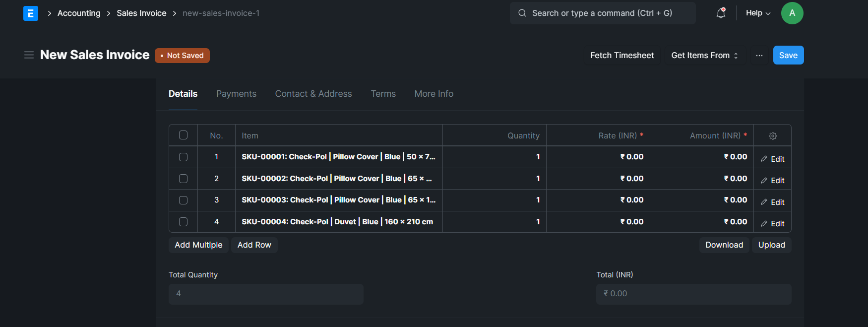Save the new sales invoice
The height and width of the screenshot is (327, 868).
point(788,55)
